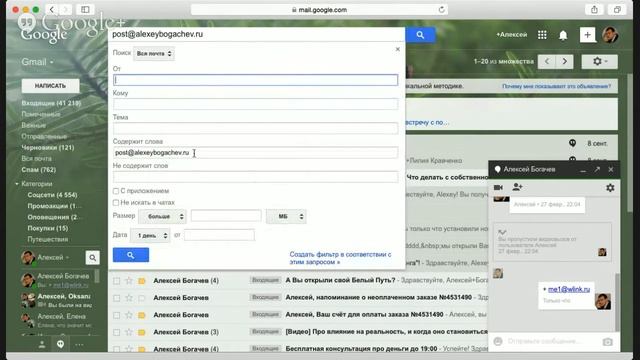640x360 pixels.
Task: Open the Алексей status dropdown in chat sidebar
Action: [53, 258]
